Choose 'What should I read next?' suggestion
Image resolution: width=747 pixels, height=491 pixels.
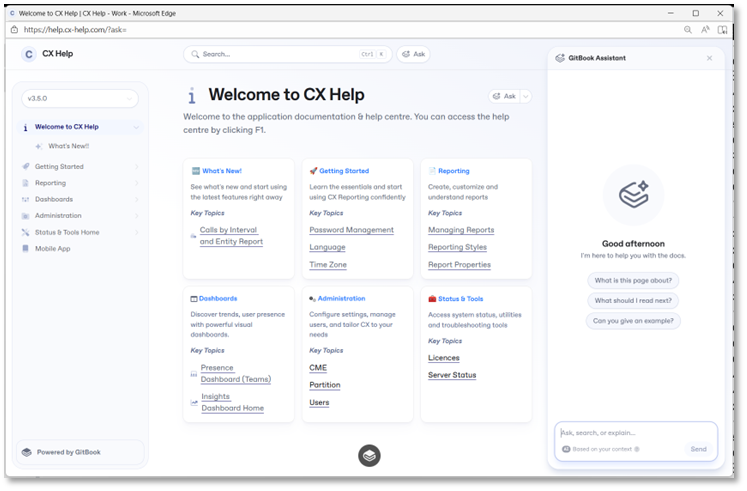tap(633, 301)
